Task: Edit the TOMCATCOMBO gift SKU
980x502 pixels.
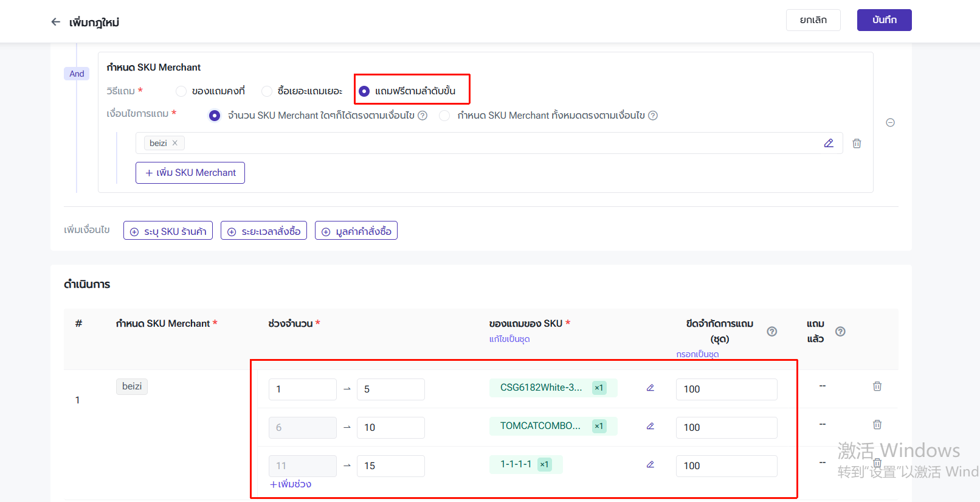Action: point(650,427)
